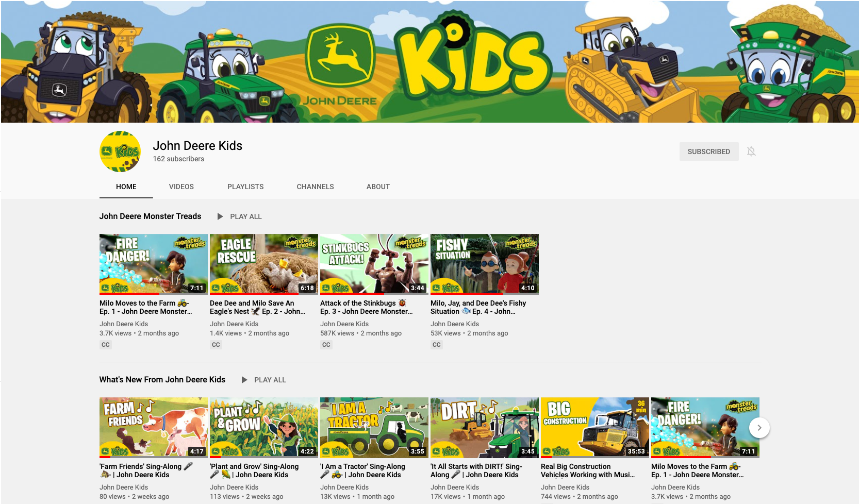Click CC badge under Milo Moves to the Farm
The image size is (859, 504).
[x=106, y=345]
